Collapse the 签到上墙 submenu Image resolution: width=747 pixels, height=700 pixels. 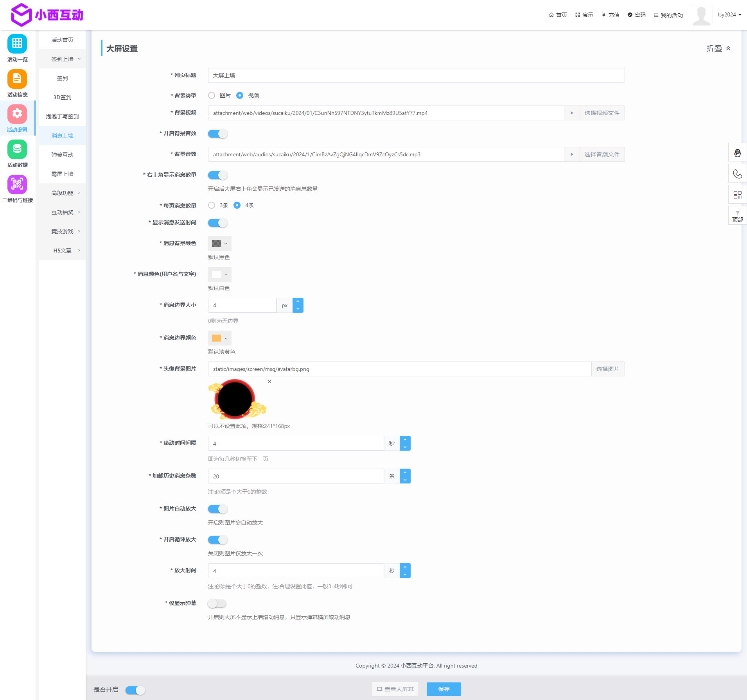click(63, 59)
